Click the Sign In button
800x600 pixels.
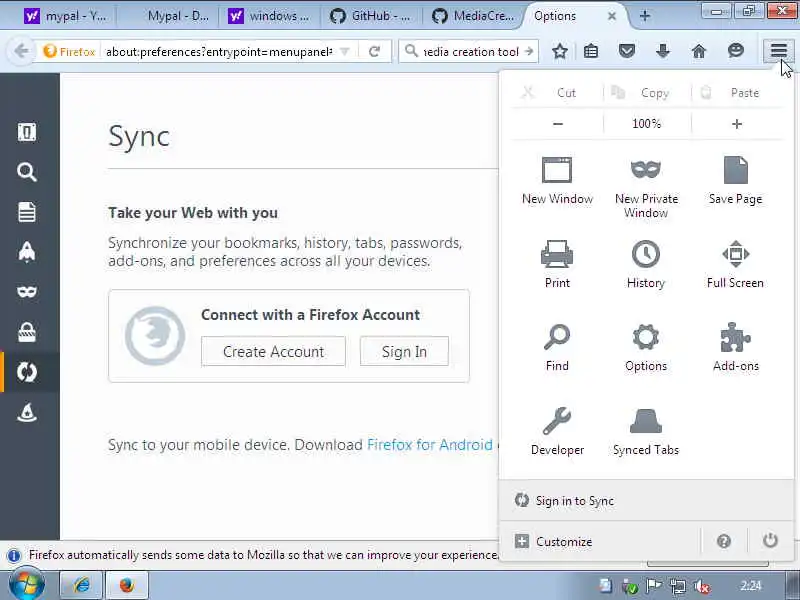click(404, 351)
